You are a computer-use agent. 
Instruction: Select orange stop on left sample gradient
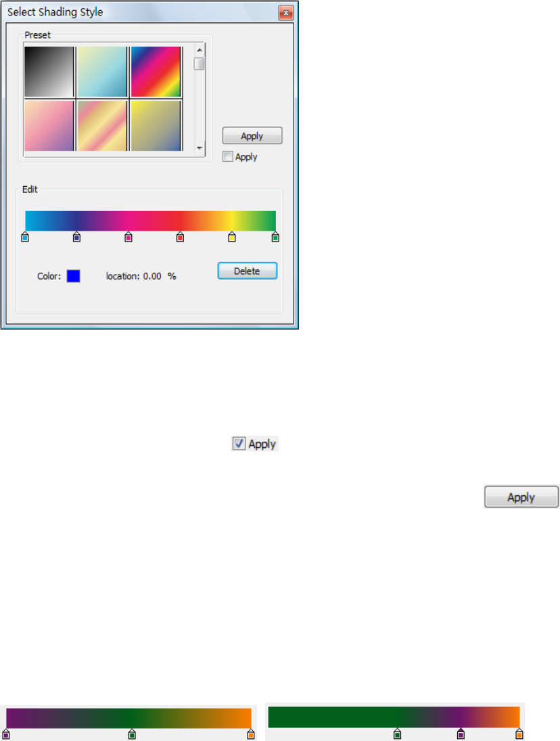click(x=251, y=734)
